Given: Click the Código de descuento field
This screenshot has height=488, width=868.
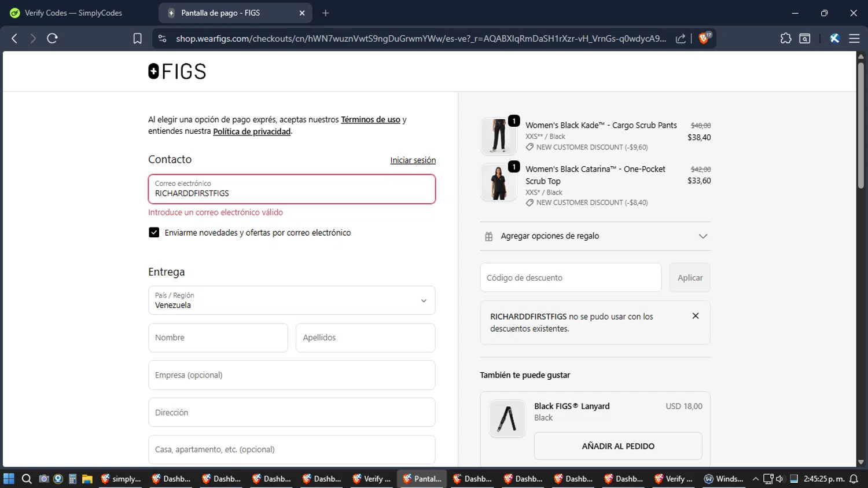Looking at the screenshot, I should click(x=570, y=278).
